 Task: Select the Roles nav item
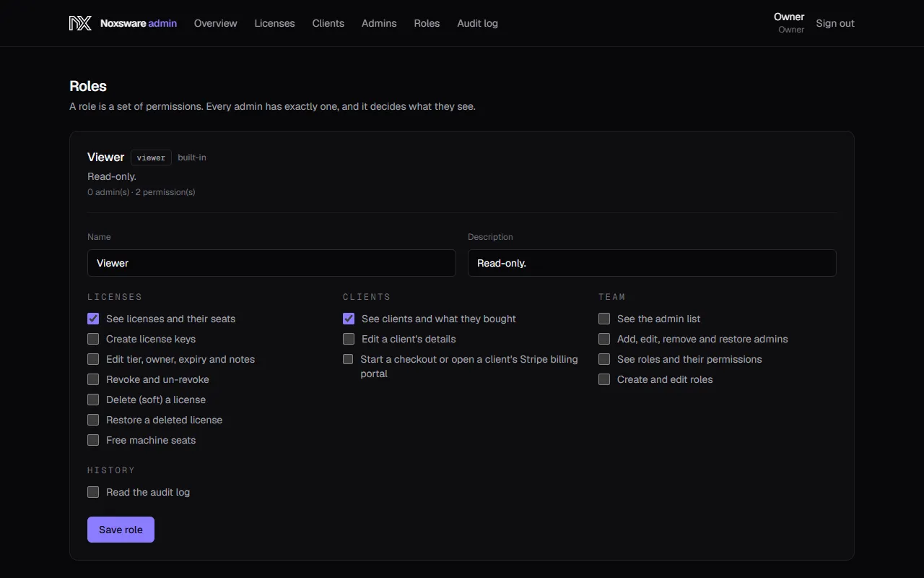[427, 23]
